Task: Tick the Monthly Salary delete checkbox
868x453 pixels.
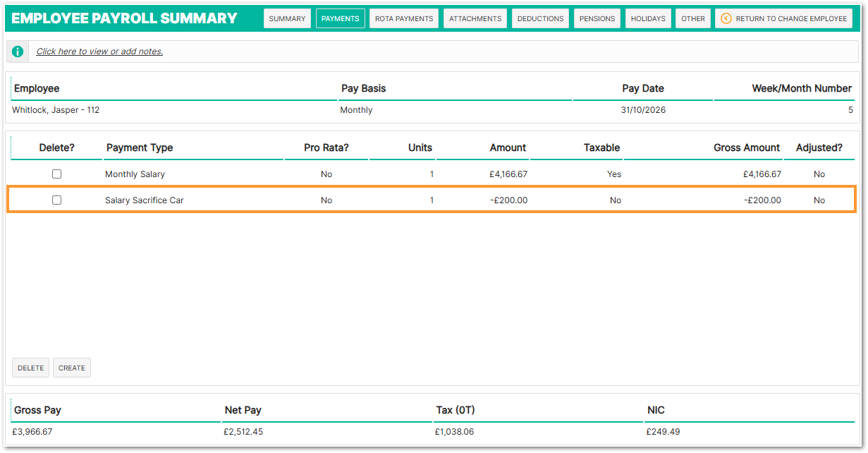Action: [x=57, y=174]
